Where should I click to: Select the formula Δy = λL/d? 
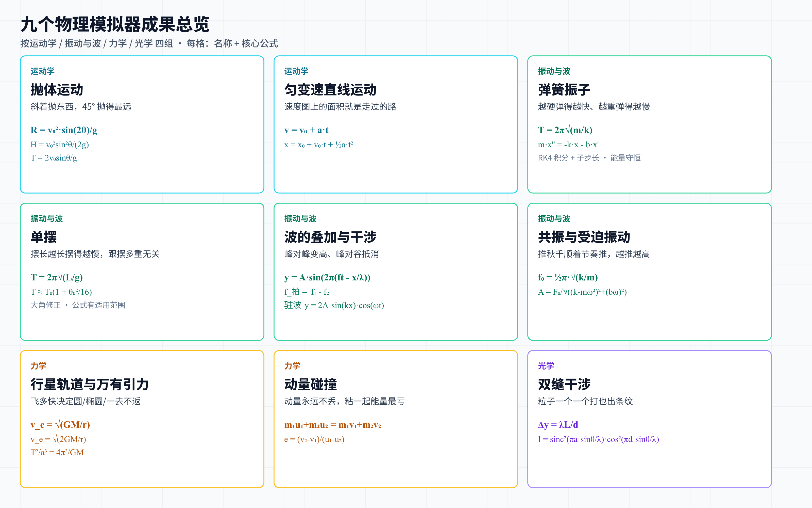(558, 425)
